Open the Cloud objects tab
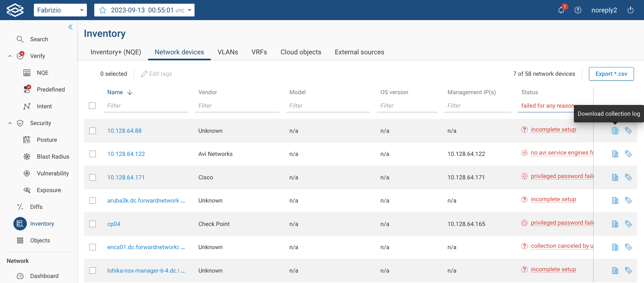Image resolution: width=644 pixels, height=283 pixels. [301, 52]
